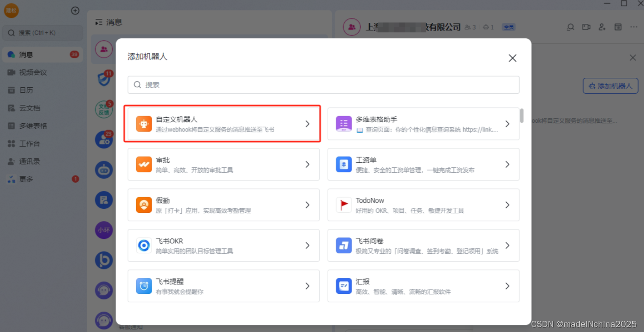Open 多维表格 in the left sidebar

43,126
